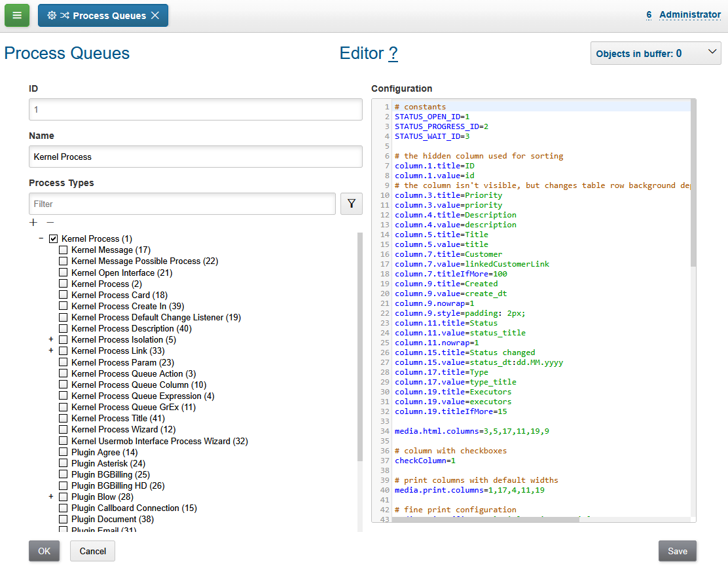Open the Editor help question mark
Viewport: 728px width, 568px height.
click(x=393, y=53)
